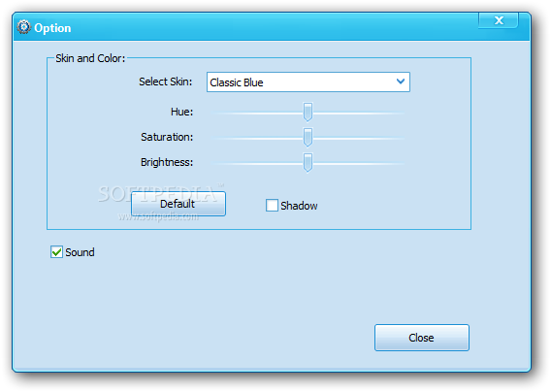The image size is (551, 392).
Task: Click the 'Brightness:' label
Action: pos(167,162)
